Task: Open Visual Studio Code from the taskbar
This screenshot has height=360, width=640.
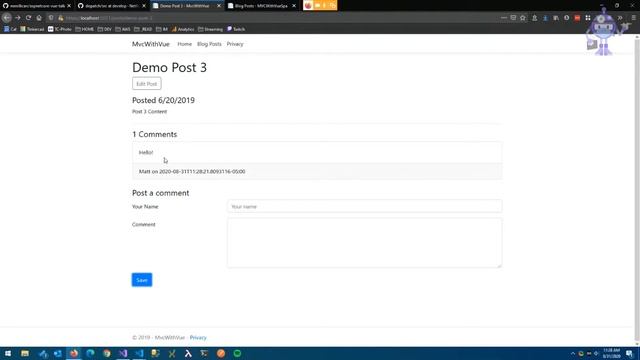Action: point(139,353)
